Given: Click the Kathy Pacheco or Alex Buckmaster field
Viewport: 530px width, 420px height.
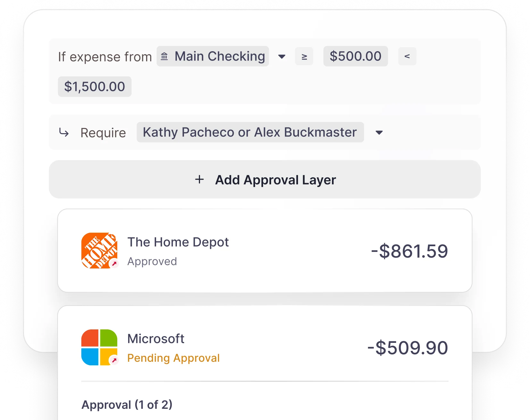Looking at the screenshot, I should pyautogui.click(x=250, y=132).
